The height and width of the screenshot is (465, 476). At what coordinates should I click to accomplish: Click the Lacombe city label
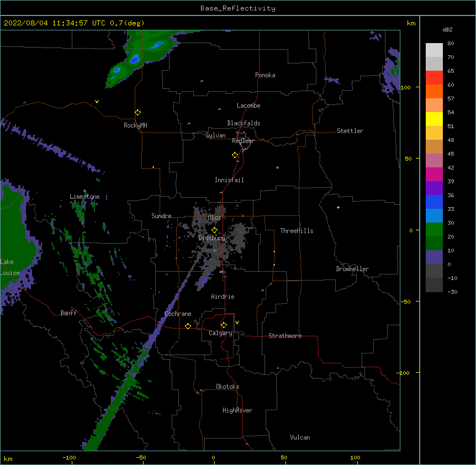(x=248, y=105)
